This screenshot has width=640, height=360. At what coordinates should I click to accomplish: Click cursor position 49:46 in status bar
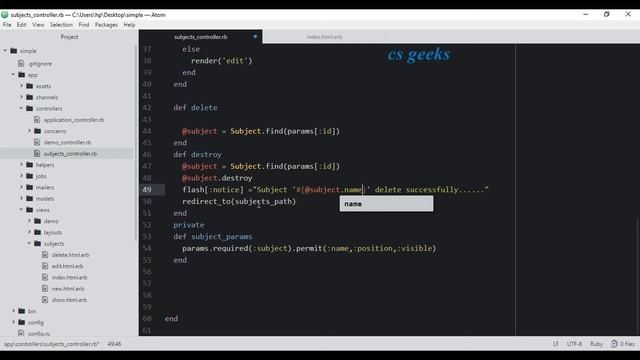click(114, 344)
